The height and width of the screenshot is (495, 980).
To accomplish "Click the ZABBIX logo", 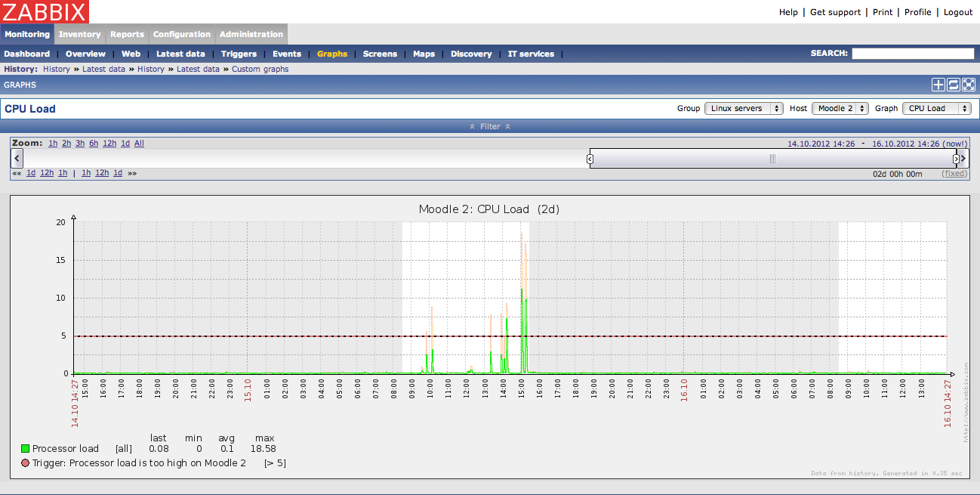I will point(45,11).
